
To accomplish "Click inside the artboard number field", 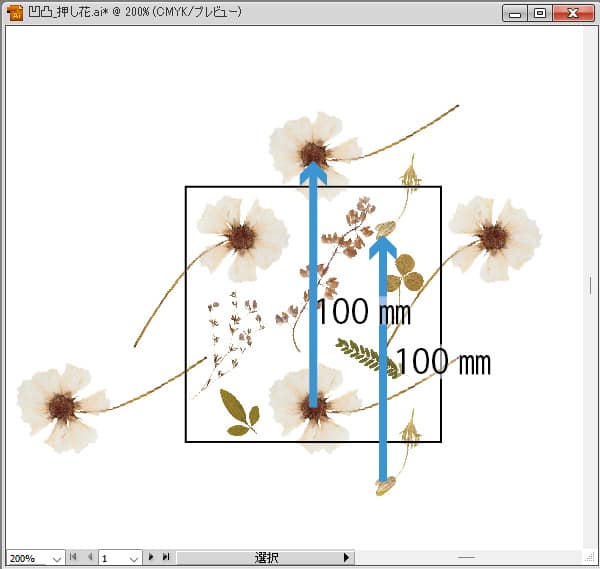I will click(111, 558).
